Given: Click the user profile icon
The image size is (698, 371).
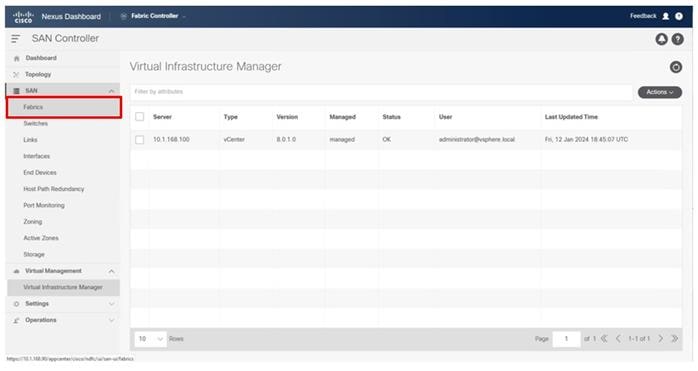Looking at the screenshot, I should pos(666,16).
